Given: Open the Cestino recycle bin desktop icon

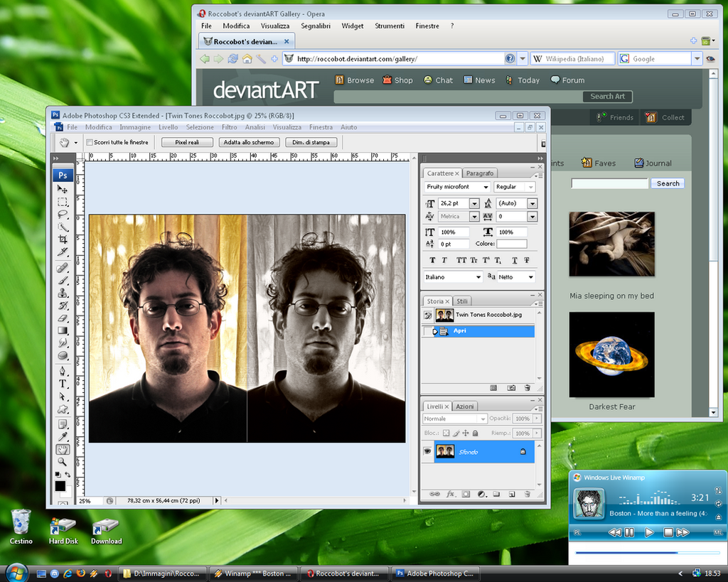Looking at the screenshot, I should tap(21, 527).
